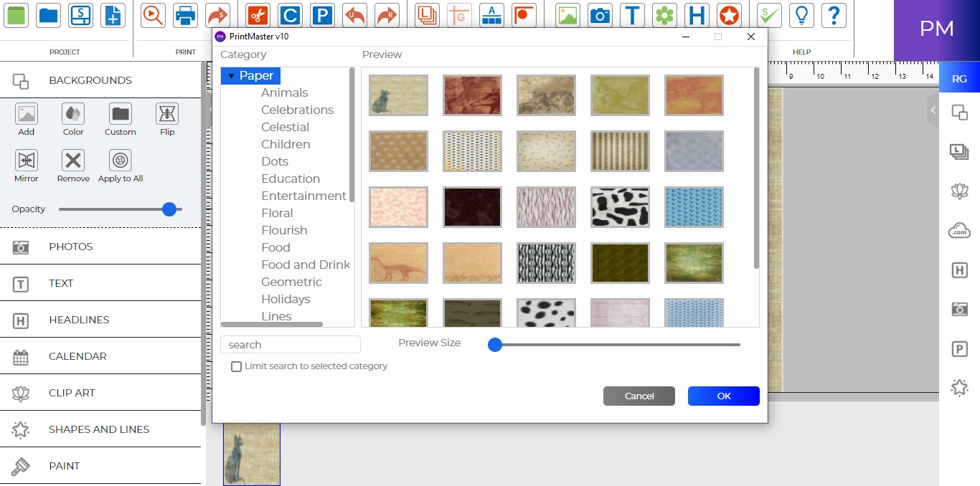Collapse the Paper category tree node
Viewport: 980px width, 486px height.
tap(231, 76)
